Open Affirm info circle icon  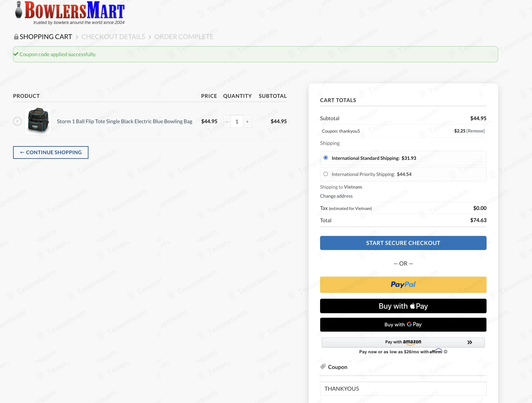click(446, 352)
